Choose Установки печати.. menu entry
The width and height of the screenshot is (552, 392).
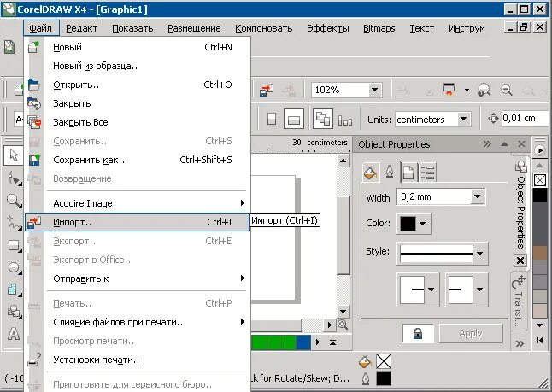[138, 360]
